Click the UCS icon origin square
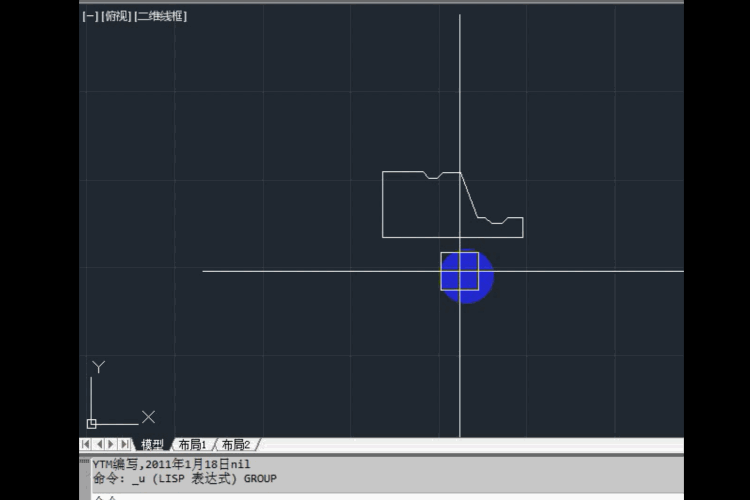The width and height of the screenshot is (750, 500). tap(92, 423)
